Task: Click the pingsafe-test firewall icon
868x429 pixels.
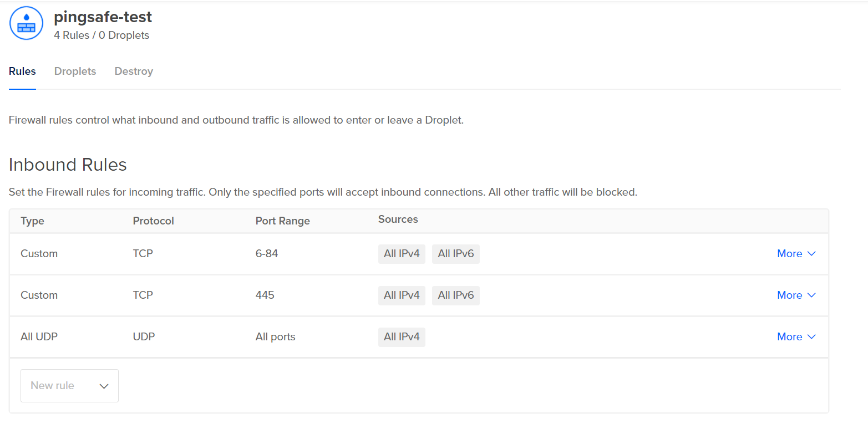Action: pos(26,23)
